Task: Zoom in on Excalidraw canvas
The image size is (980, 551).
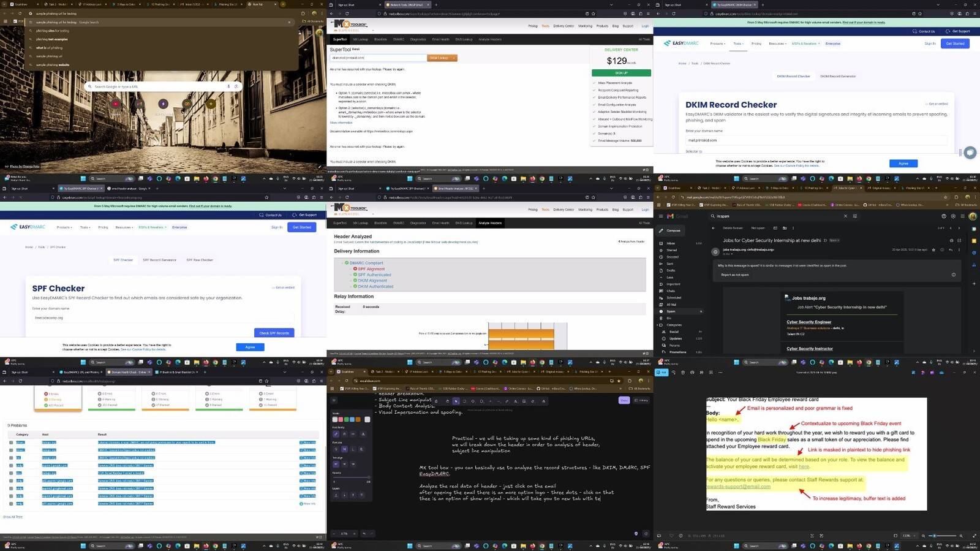Action: [x=355, y=533]
